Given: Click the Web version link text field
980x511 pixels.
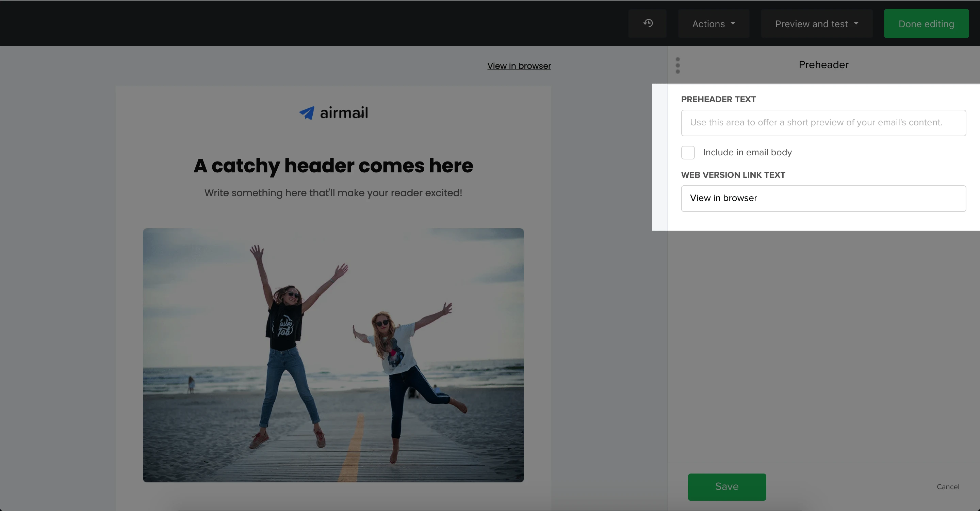Looking at the screenshot, I should click(x=823, y=198).
